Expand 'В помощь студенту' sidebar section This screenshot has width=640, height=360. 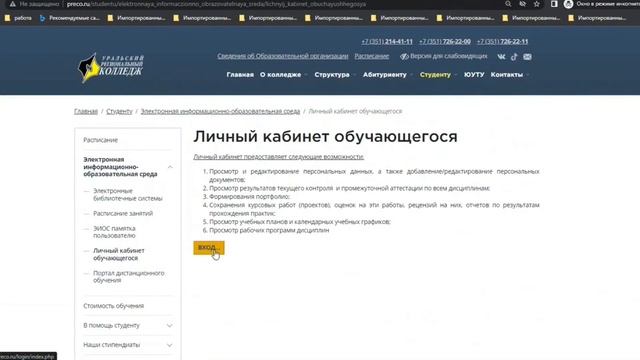coord(169,326)
